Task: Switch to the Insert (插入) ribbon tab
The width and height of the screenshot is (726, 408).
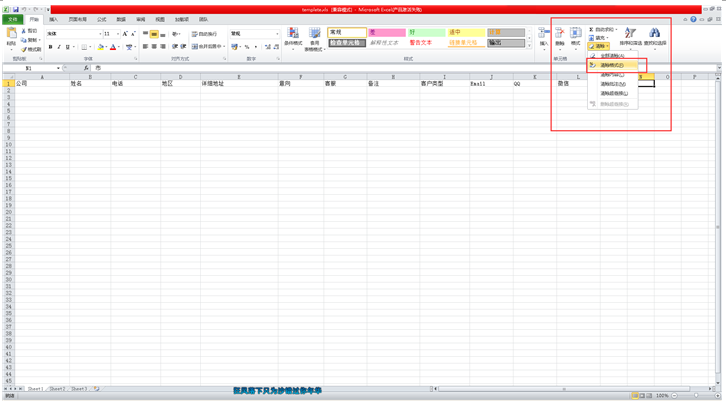Action: pyautogui.click(x=53, y=19)
